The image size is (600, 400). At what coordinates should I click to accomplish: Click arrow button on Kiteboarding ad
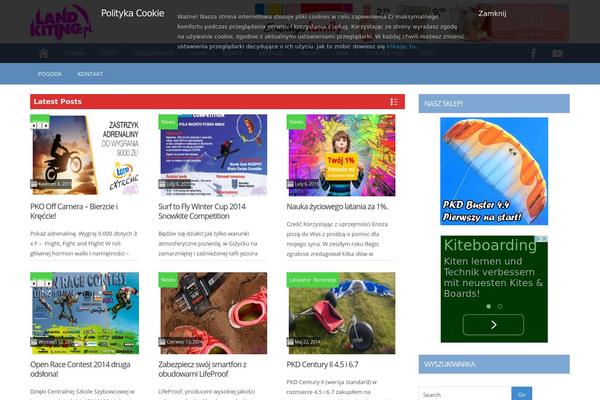(493, 325)
